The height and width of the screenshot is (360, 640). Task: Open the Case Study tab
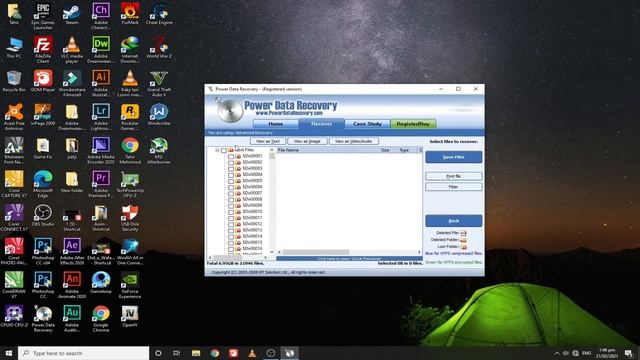[x=367, y=124]
